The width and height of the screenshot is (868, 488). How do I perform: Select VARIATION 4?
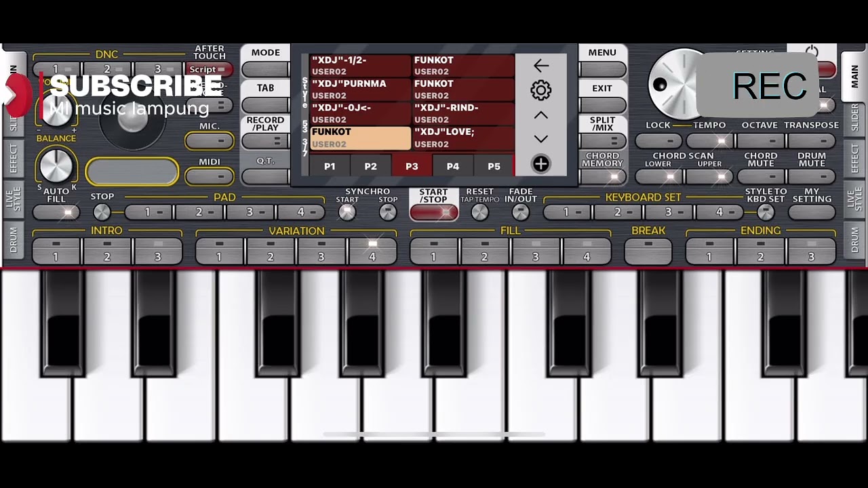coord(372,251)
